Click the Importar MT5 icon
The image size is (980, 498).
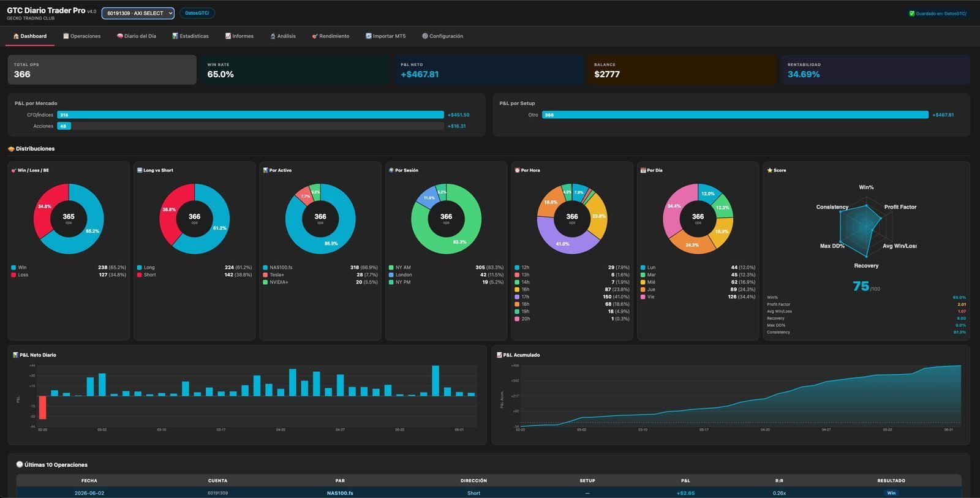(x=369, y=36)
